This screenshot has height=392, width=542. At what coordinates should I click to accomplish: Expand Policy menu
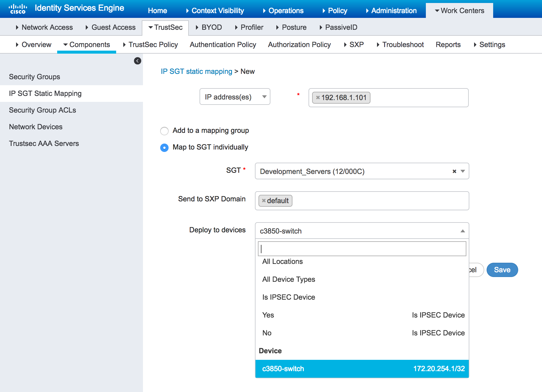pos(335,11)
